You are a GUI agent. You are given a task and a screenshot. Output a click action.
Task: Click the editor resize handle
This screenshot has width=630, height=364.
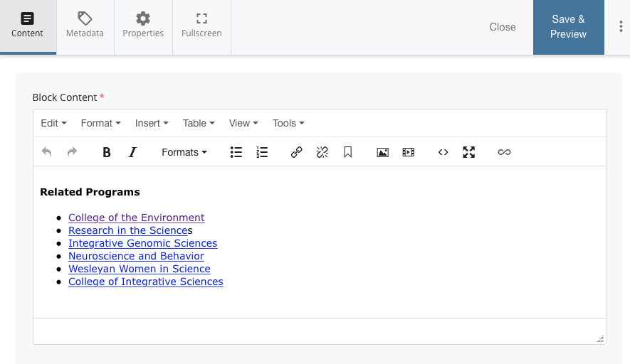pos(600,338)
